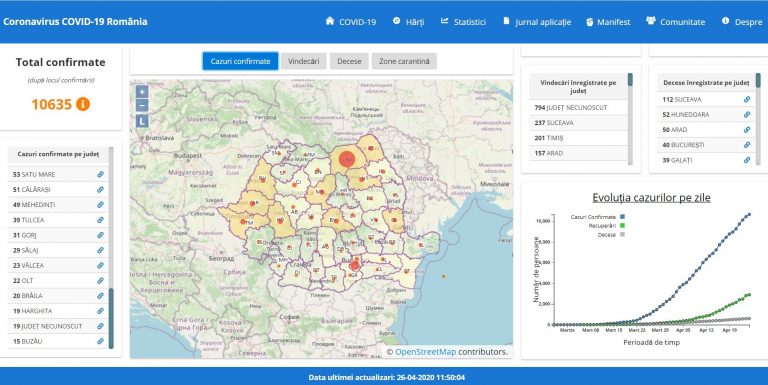Open link icon for VÂLCEA row

[x=100, y=265]
